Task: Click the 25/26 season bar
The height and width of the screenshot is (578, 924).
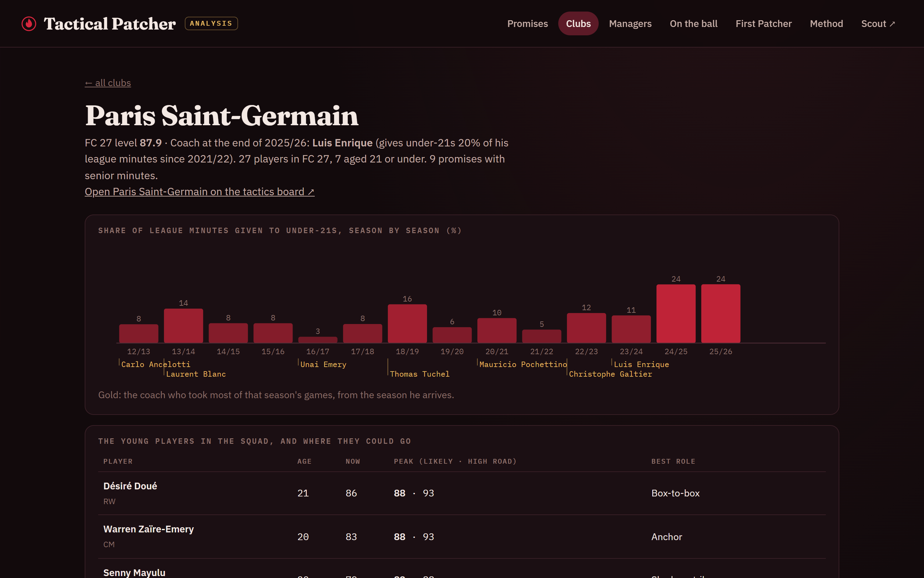Action: pos(721,313)
